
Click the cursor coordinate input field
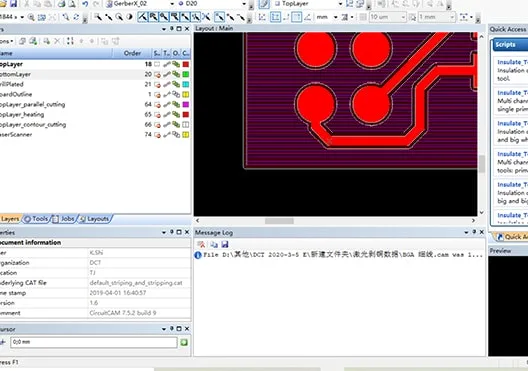(x=94, y=342)
